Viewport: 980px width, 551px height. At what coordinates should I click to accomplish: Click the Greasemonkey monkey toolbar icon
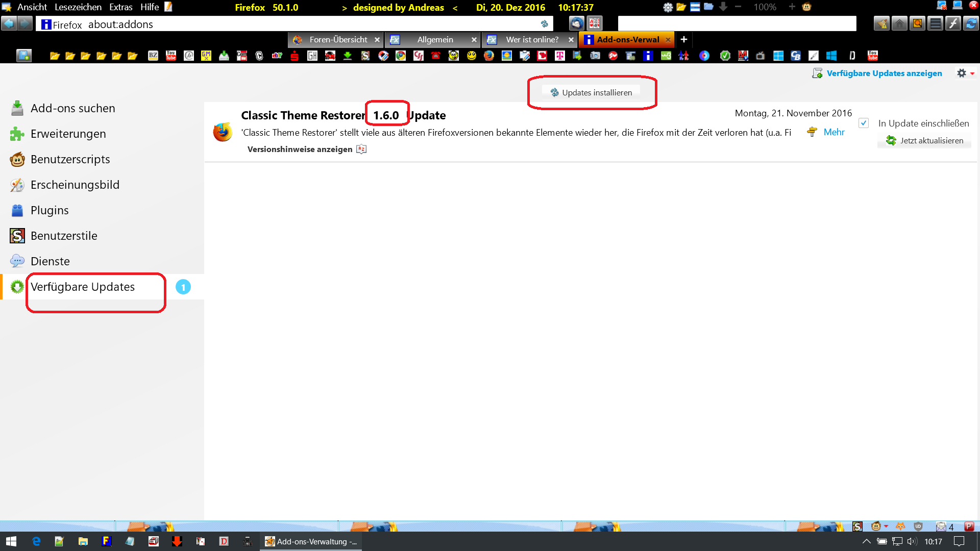coord(806,7)
